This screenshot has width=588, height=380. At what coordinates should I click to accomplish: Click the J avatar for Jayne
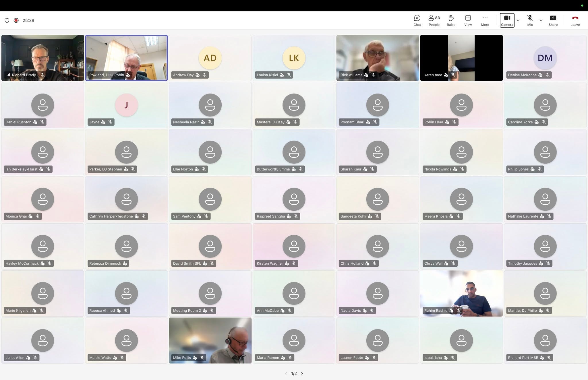pos(126,105)
